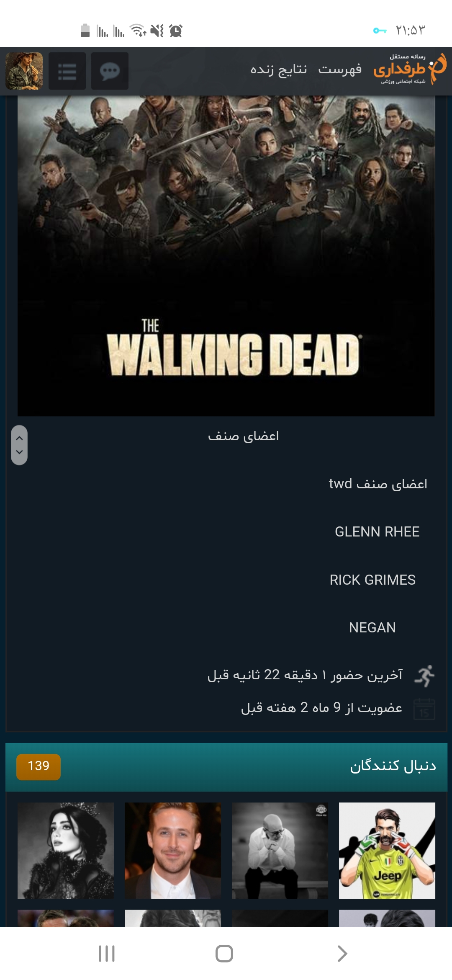Tap the user profile avatar in header
Screen dimensions: 452x980
24,71
